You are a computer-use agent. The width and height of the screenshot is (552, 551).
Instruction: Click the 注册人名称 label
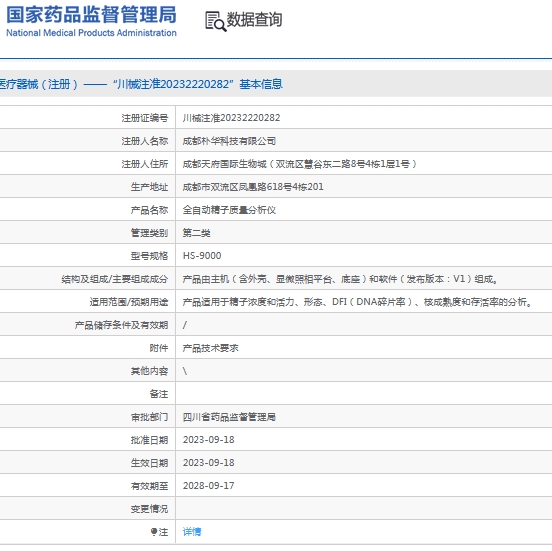tap(145, 141)
